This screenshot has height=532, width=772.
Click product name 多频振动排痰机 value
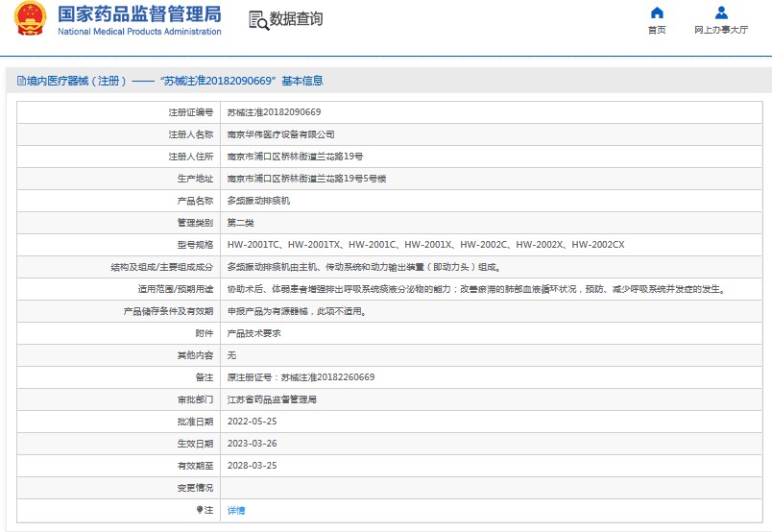coord(257,201)
